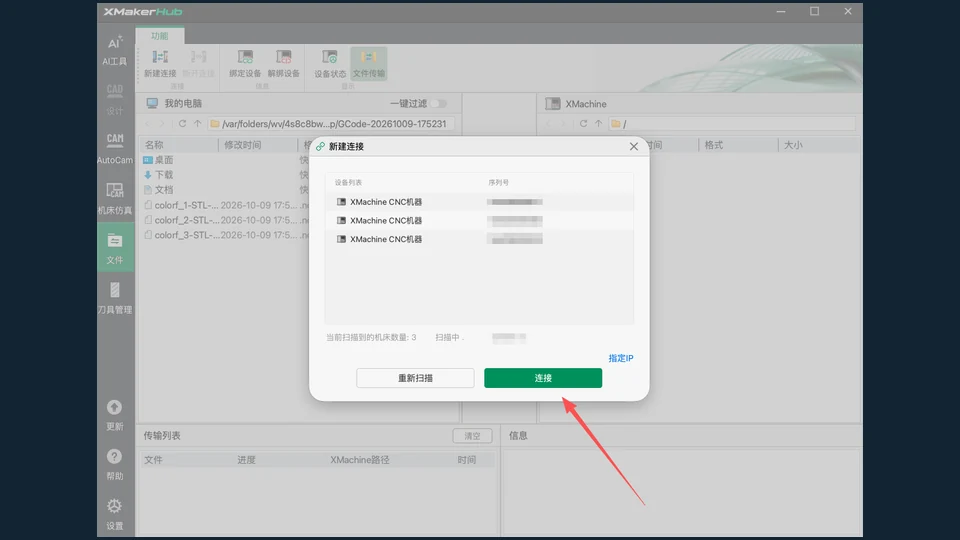The image size is (960, 540).
Task: Click the 清空 button in 传输列表
Action: [472, 436]
